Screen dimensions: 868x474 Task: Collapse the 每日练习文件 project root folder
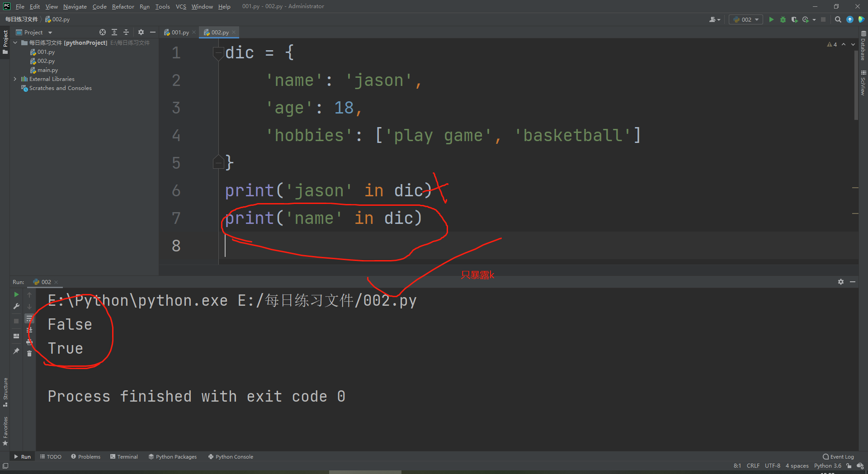(15, 43)
